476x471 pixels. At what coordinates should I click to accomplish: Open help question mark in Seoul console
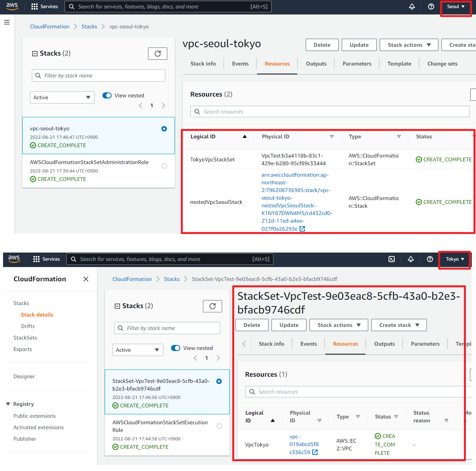click(431, 7)
